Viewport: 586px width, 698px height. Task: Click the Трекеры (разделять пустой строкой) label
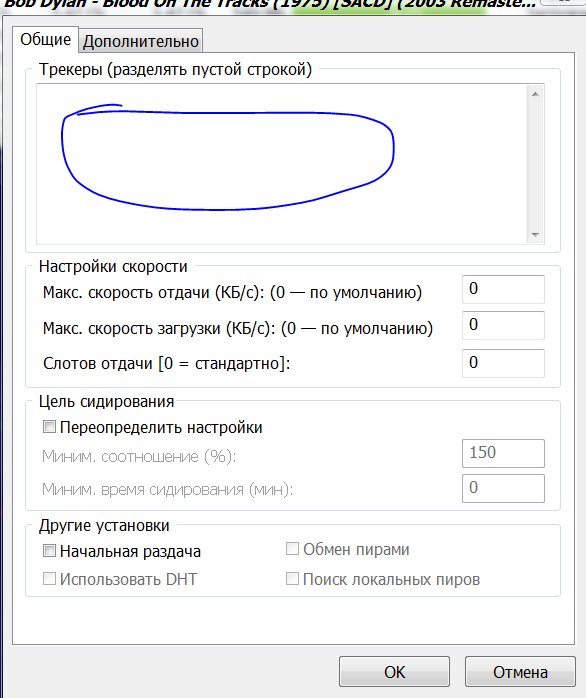click(175, 69)
